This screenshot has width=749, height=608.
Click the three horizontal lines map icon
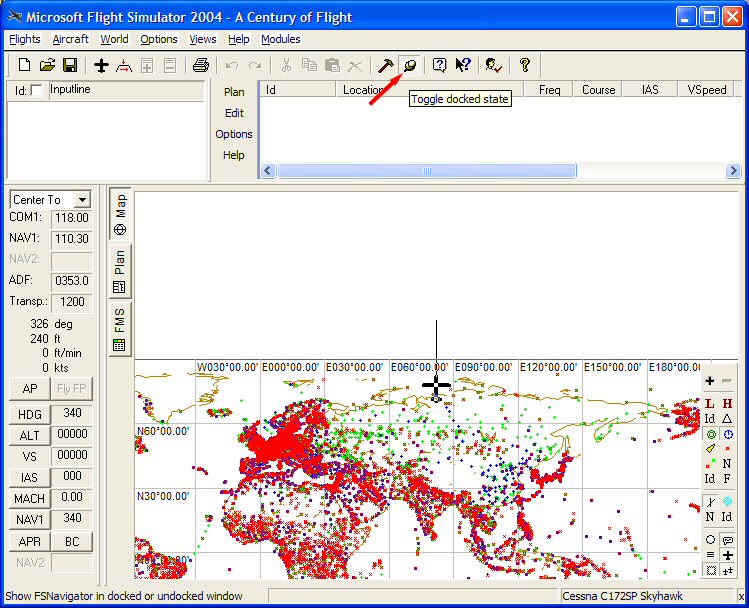[x=710, y=555]
